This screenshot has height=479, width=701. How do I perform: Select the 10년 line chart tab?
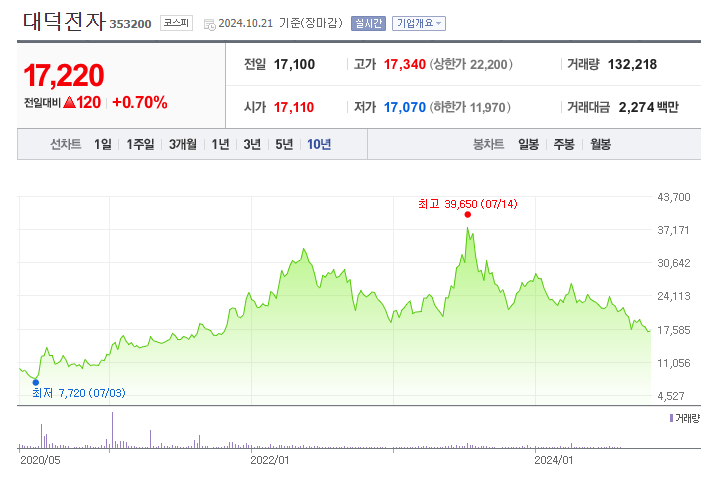pyautogui.click(x=319, y=144)
